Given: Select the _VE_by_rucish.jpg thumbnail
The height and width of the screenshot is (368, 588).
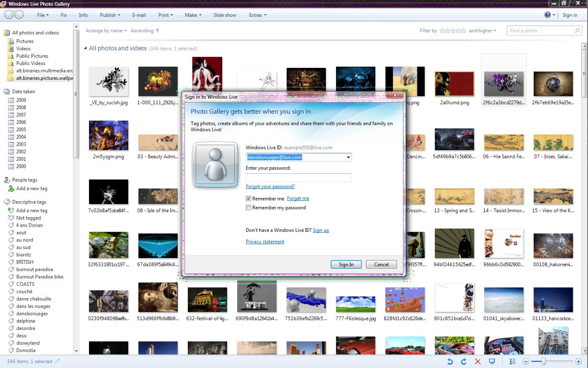Looking at the screenshot, I should (x=109, y=81).
